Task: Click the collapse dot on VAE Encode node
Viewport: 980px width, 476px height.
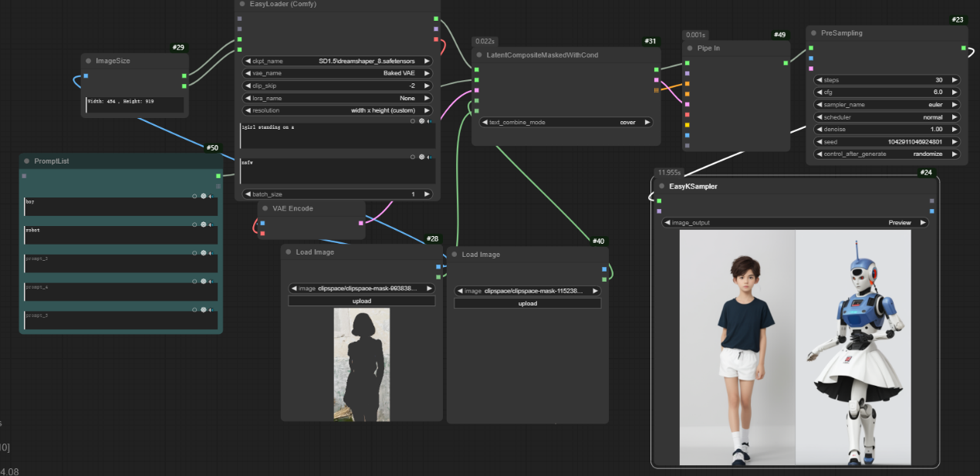Action: tap(265, 208)
